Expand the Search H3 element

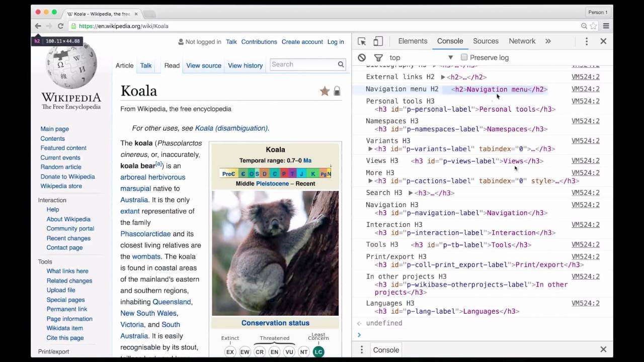tap(411, 193)
